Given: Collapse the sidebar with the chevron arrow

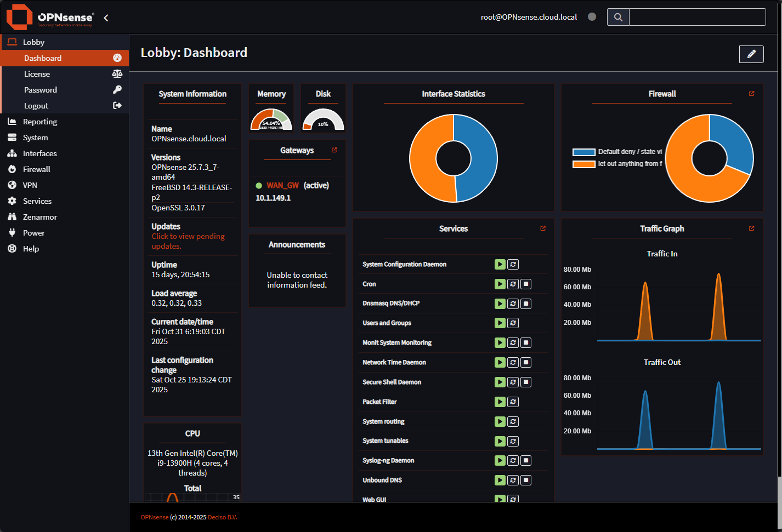Looking at the screenshot, I should pyautogui.click(x=106, y=18).
